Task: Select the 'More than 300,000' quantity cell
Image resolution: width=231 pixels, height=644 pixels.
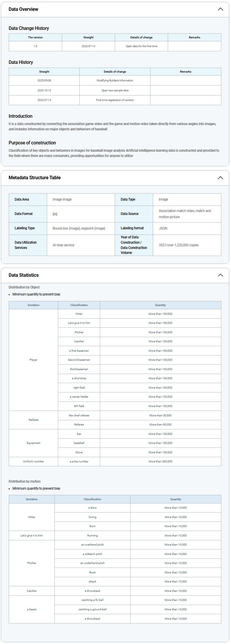Action: (x=160, y=462)
